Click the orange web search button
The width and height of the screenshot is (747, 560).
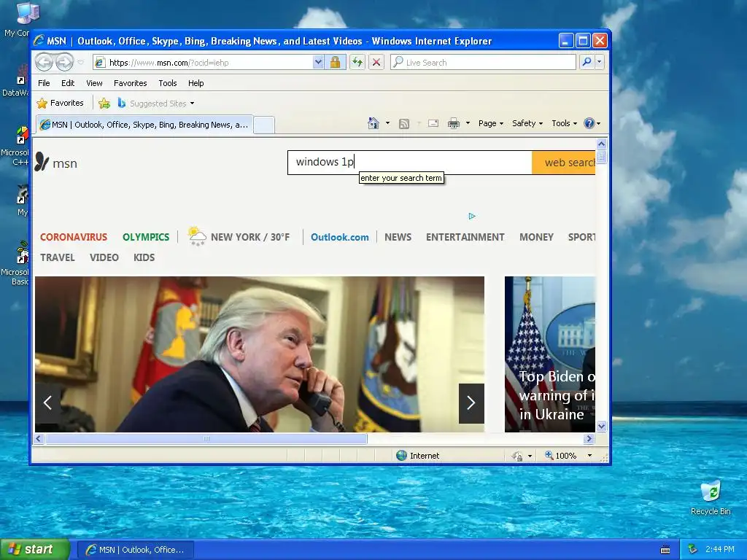[564, 163]
